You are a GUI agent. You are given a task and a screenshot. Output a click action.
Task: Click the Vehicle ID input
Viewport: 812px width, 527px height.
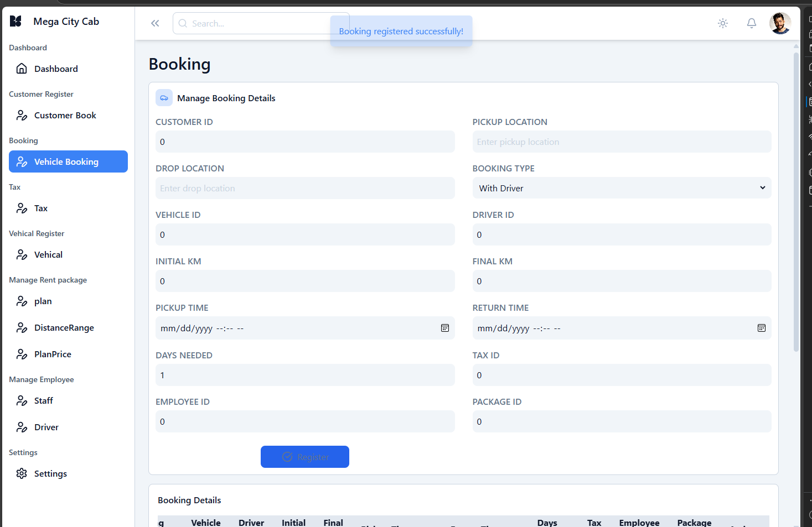click(x=305, y=234)
